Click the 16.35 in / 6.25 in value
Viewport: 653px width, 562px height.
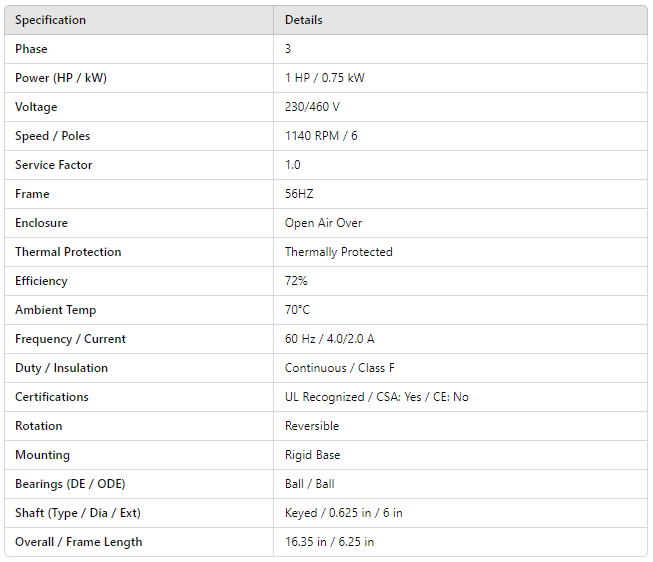(329, 542)
